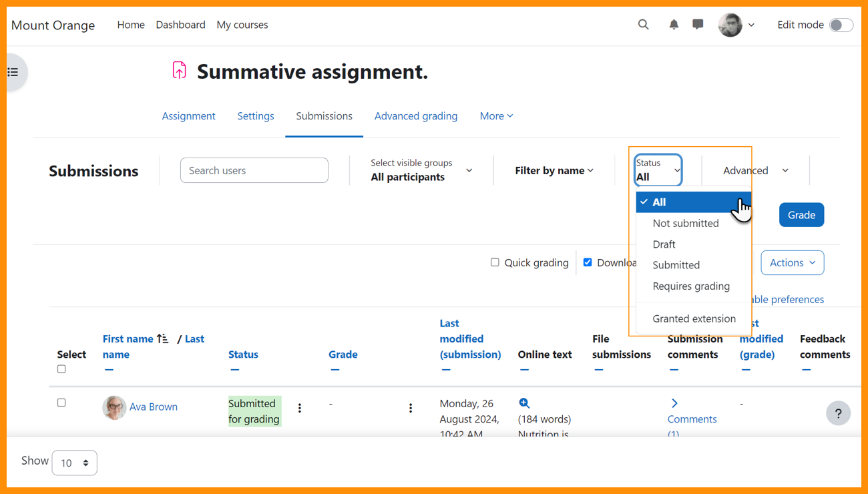The width and height of the screenshot is (868, 494).
Task: Switch to the Advanced grading tab
Action: (415, 116)
